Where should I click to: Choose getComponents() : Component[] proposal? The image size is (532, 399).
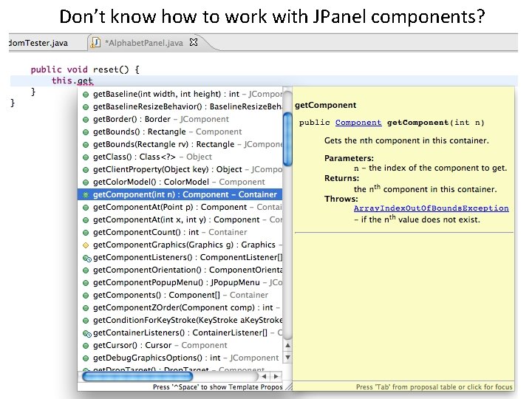tap(180, 295)
